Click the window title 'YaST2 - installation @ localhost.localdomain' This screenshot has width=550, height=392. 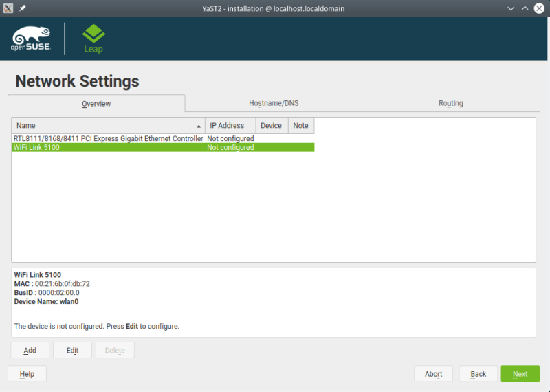[274, 8]
